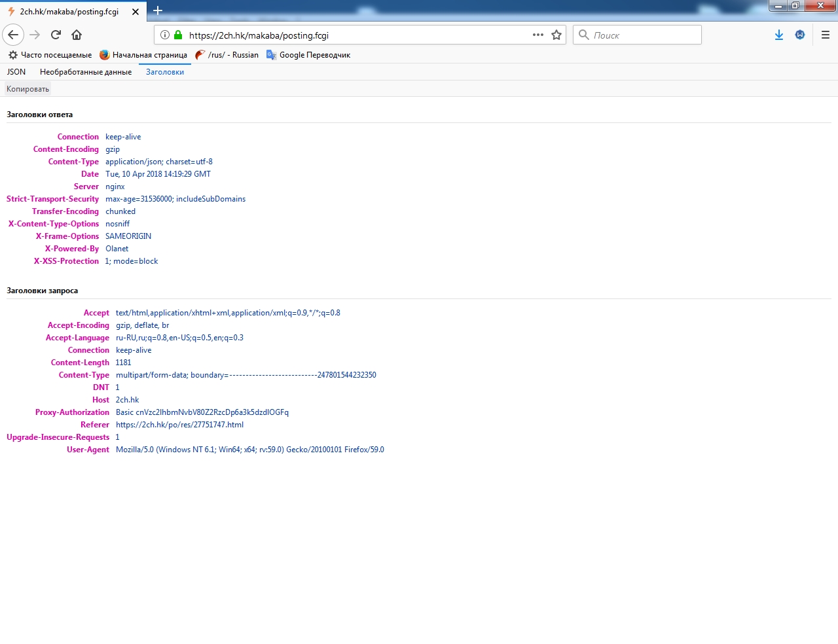Click the green secure connection padlock

click(178, 35)
